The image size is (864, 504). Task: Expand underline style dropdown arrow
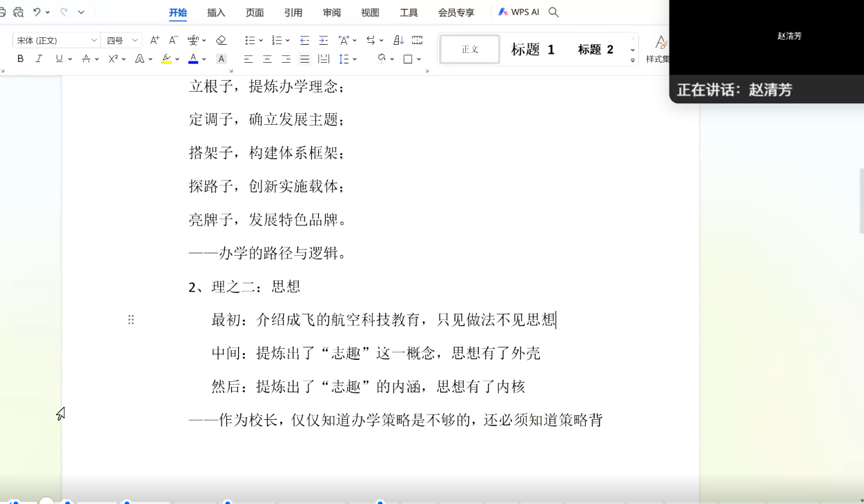click(x=70, y=59)
